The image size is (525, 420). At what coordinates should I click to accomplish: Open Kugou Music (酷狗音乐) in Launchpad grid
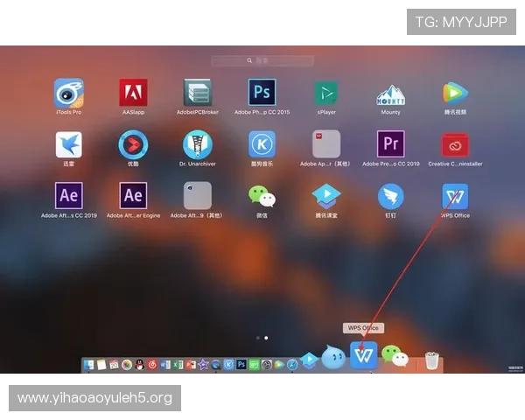coord(262,144)
